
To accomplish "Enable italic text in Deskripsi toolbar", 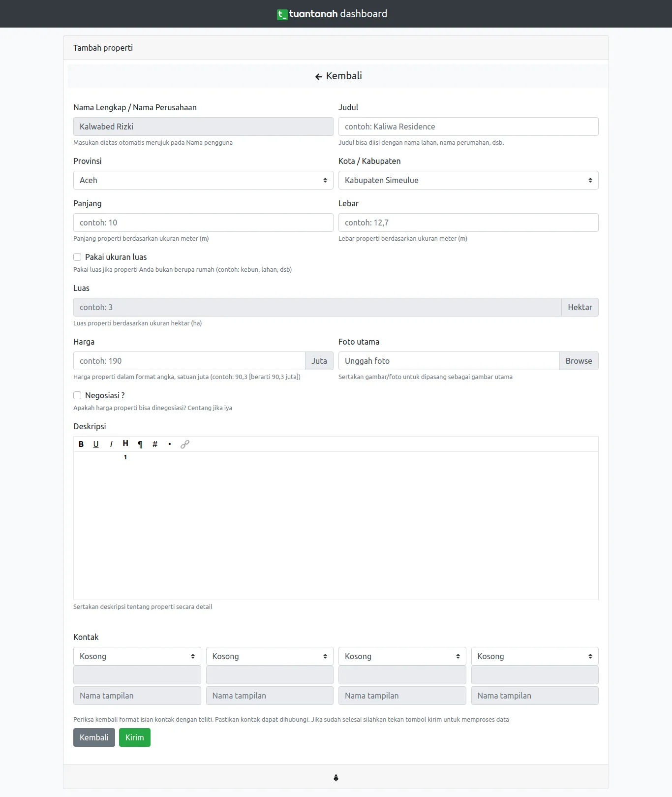I will click(x=111, y=444).
